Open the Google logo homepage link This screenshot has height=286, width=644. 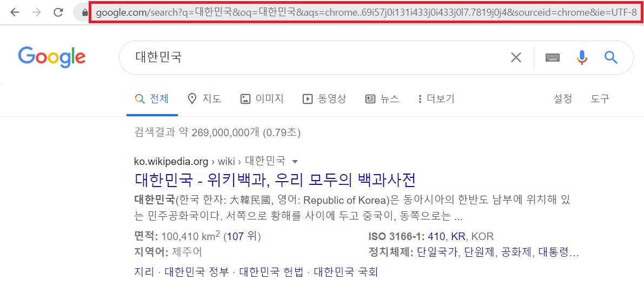52,57
